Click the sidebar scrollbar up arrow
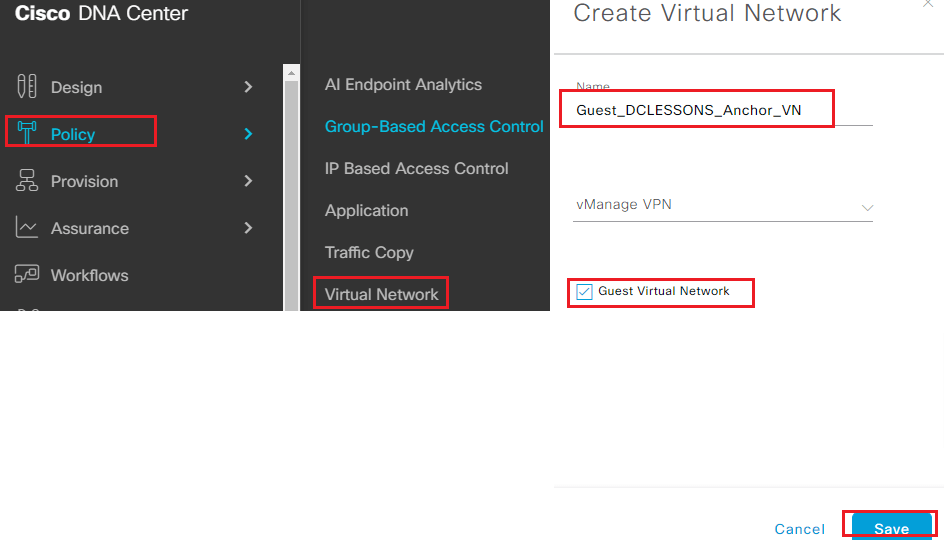 [x=291, y=73]
